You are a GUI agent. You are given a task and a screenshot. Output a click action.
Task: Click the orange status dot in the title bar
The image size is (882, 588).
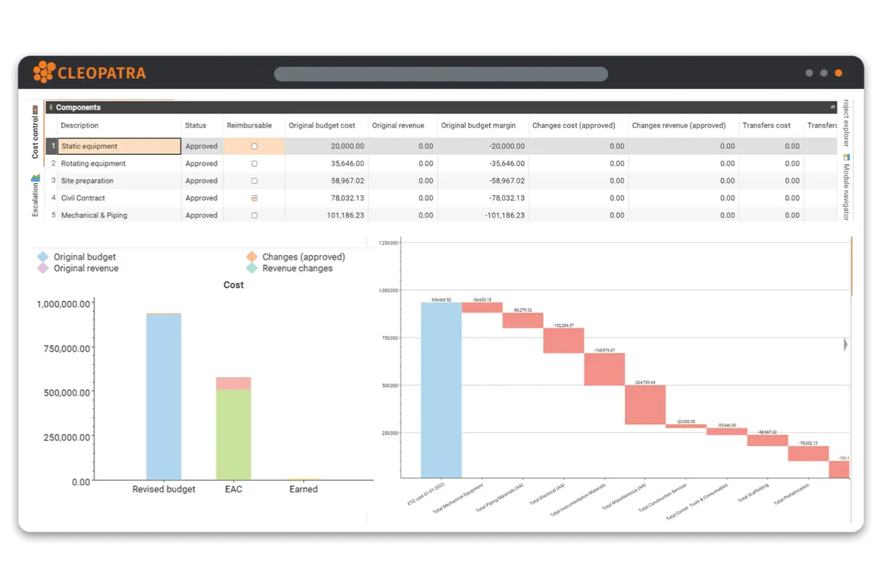click(x=838, y=73)
